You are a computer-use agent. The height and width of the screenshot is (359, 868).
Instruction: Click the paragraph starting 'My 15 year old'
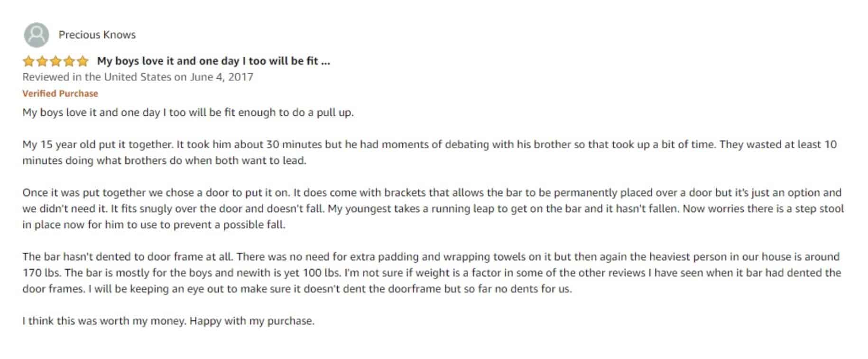[x=430, y=152]
